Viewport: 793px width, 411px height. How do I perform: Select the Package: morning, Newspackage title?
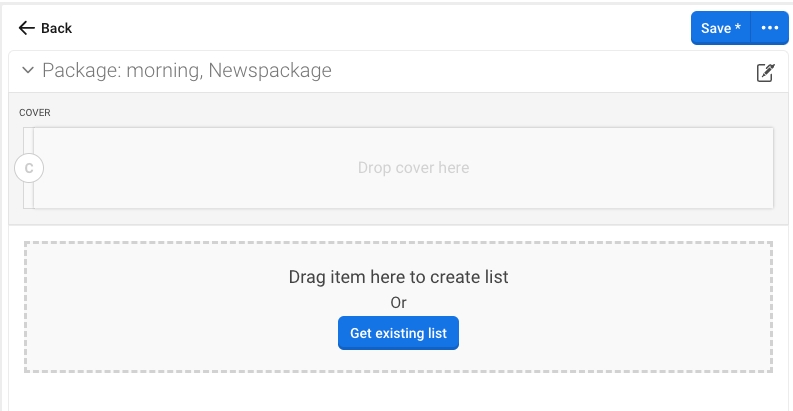(x=187, y=71)
